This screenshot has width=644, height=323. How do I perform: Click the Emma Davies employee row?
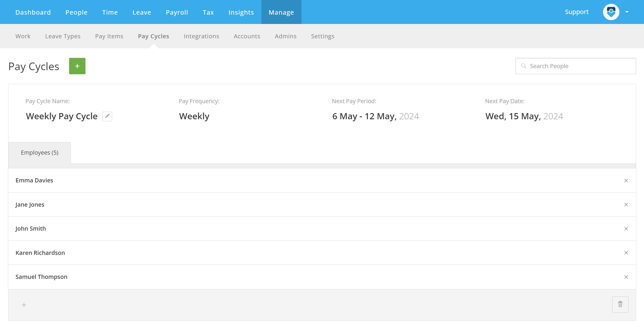point(322,180)
